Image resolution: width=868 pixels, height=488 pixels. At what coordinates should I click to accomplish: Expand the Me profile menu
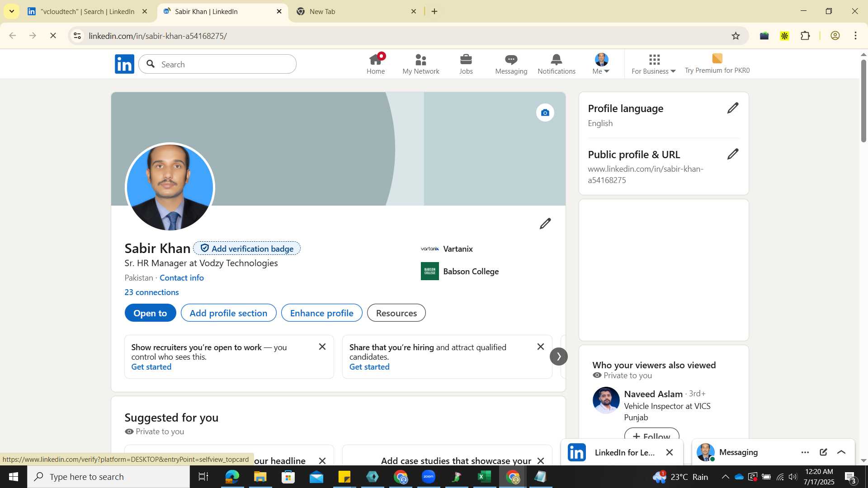tap(601, 64)
